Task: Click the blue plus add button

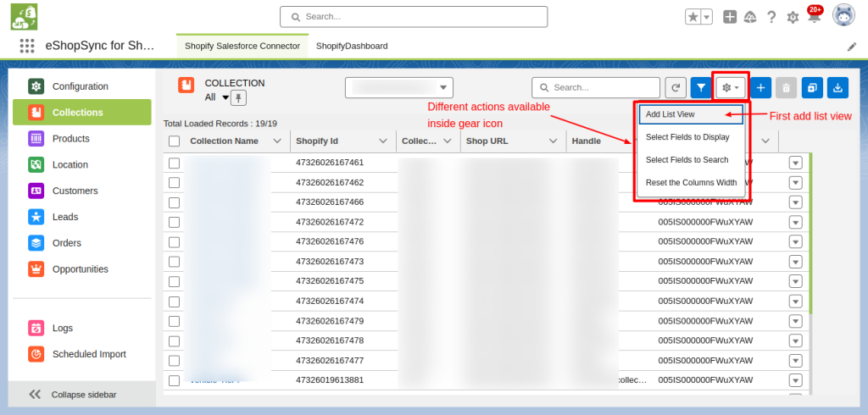Action: coord(760,87)
